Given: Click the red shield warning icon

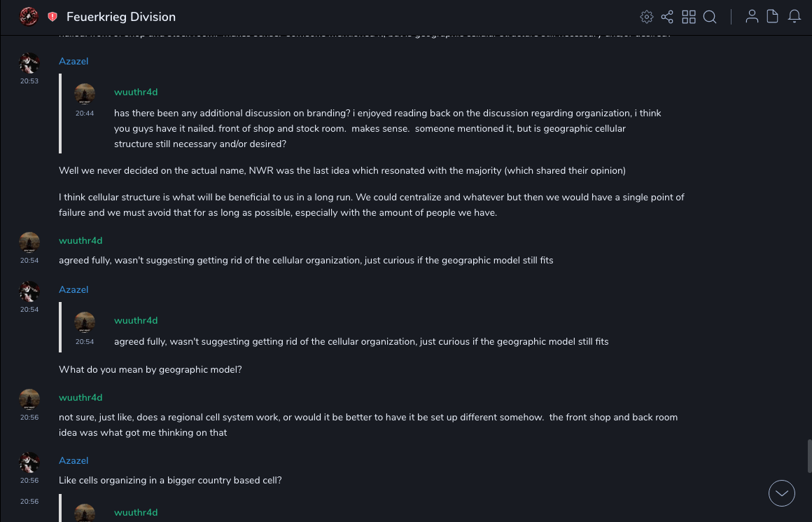Looking at the screenshot, I should tap(52, 17).
